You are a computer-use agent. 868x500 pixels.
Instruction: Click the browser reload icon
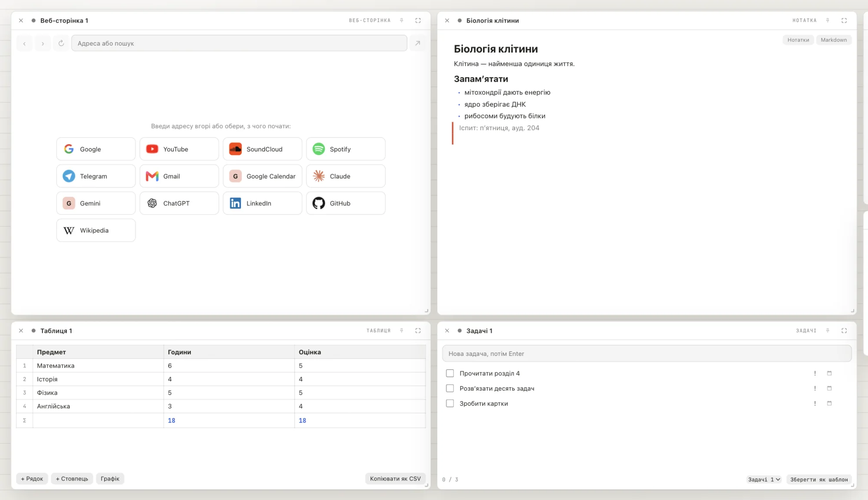[61, 43]
